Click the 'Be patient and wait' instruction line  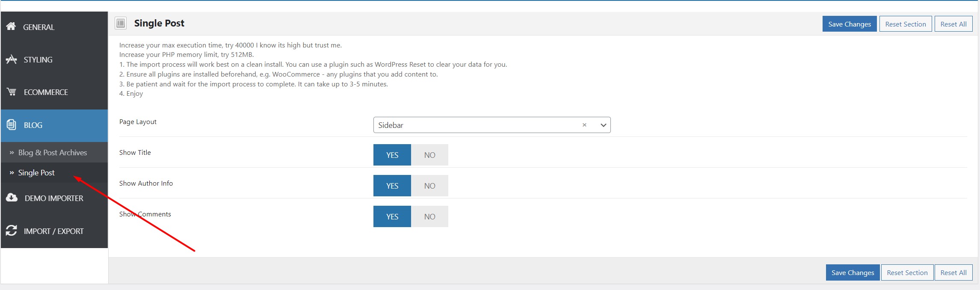254,84
